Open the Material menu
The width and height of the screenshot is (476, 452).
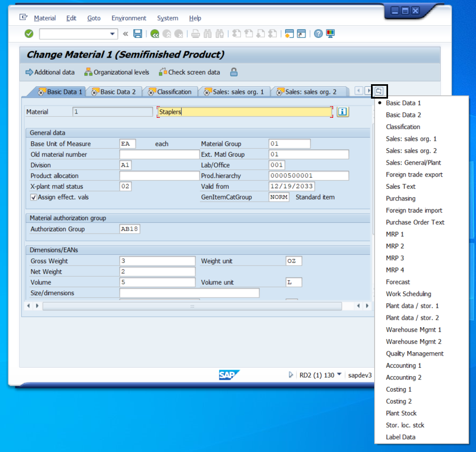[45, 18]
